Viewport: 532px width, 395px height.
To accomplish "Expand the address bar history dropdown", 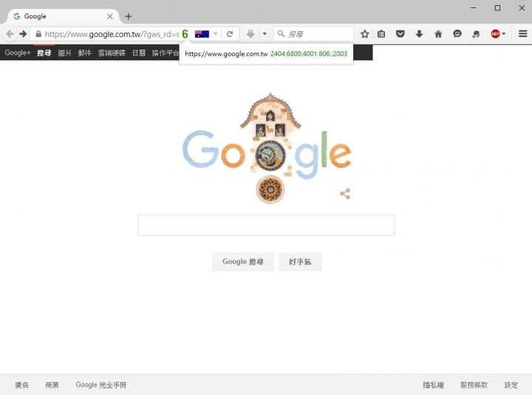I will tap(216, 34).
